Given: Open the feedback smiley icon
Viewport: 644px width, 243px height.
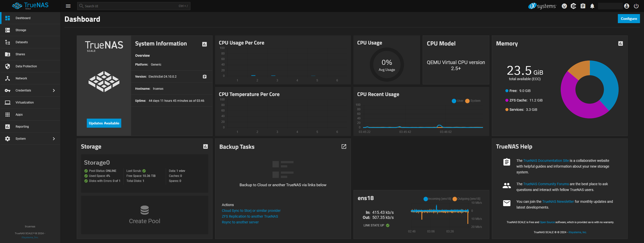Looking at the screenshot, I should 564,6.
